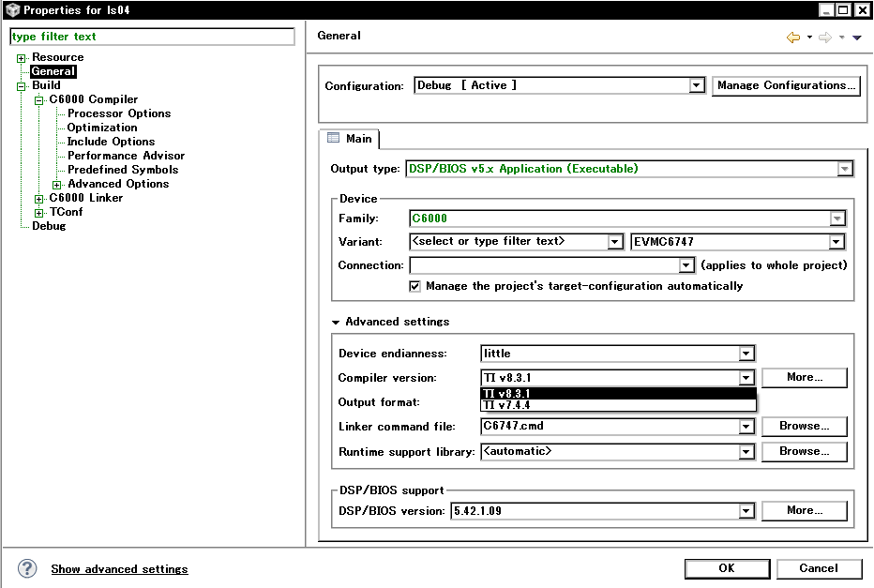Click the Cancel button
The height and width of the screenshot is (588, 874).
tap(819, 568)
